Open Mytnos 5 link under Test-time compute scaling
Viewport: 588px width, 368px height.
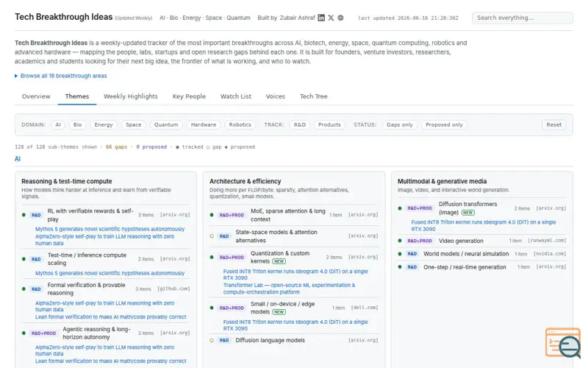(110, 273)
